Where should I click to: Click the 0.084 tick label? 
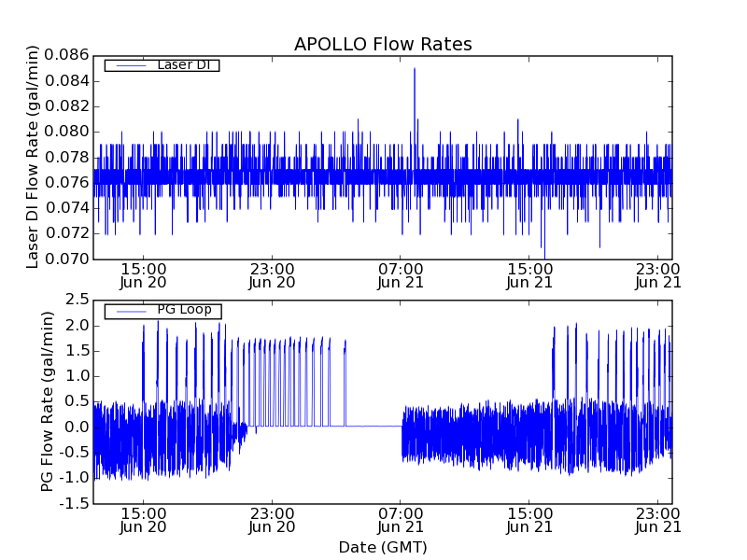[66, 81]
